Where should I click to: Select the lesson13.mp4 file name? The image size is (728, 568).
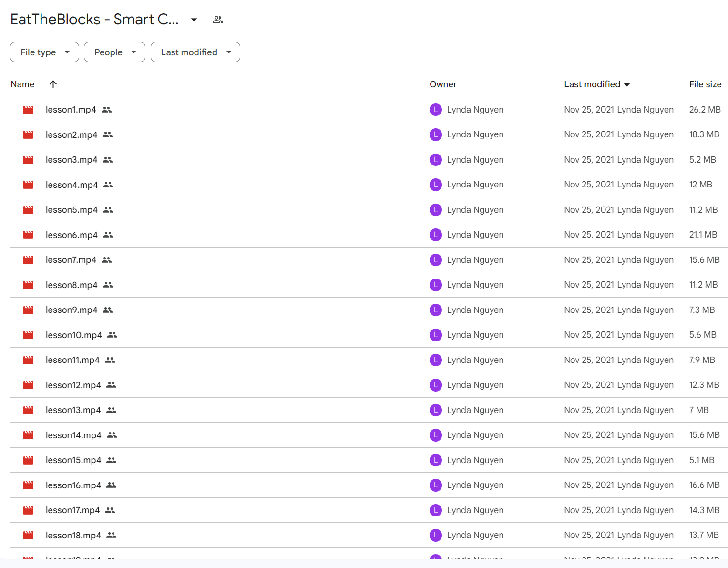(x=73, y=410)
